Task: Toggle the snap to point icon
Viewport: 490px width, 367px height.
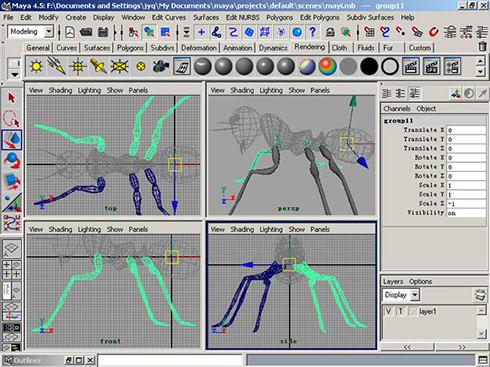Action: (x=401, y=32)
